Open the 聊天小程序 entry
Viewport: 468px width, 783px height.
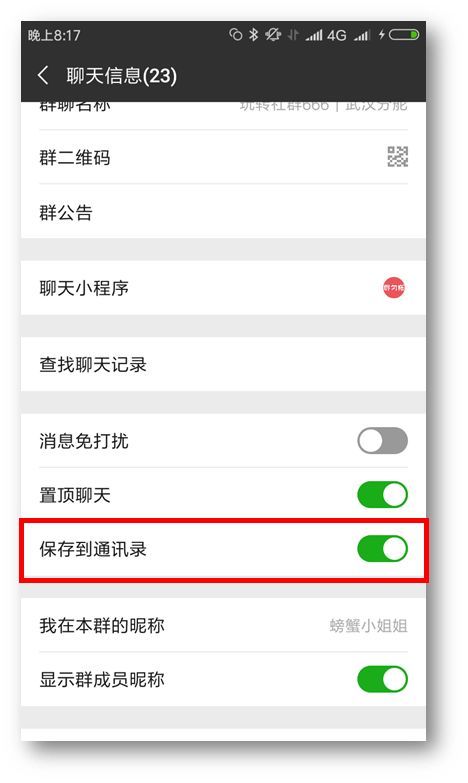pos(223,288)
